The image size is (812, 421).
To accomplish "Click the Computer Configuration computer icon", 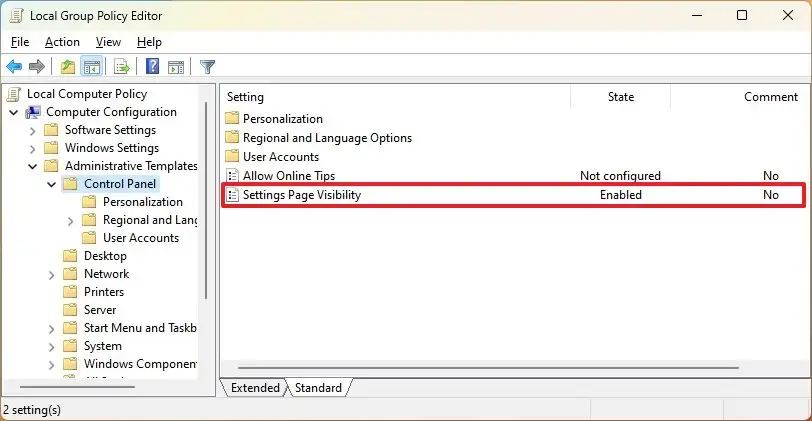I will click(x=34, y=112).
